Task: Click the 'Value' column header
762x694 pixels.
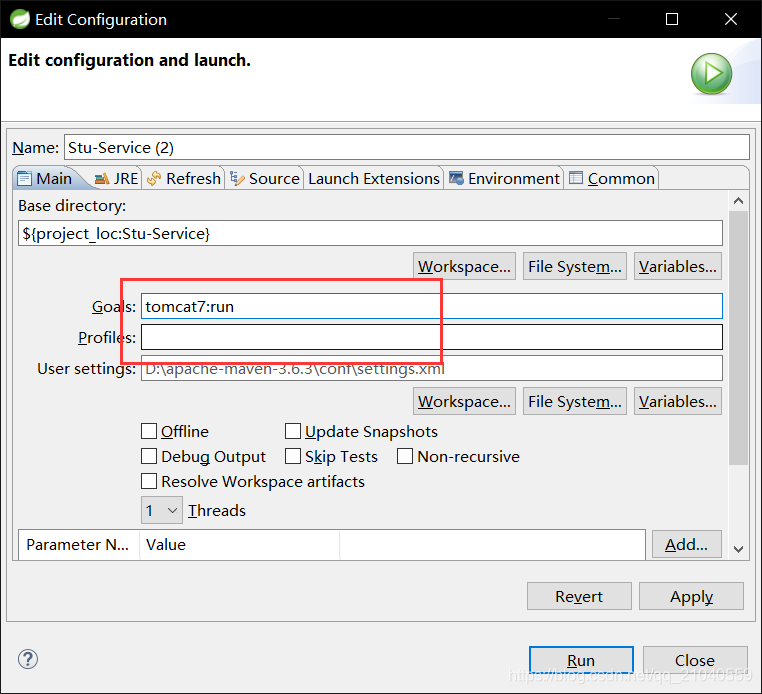Action: point(239,545)
